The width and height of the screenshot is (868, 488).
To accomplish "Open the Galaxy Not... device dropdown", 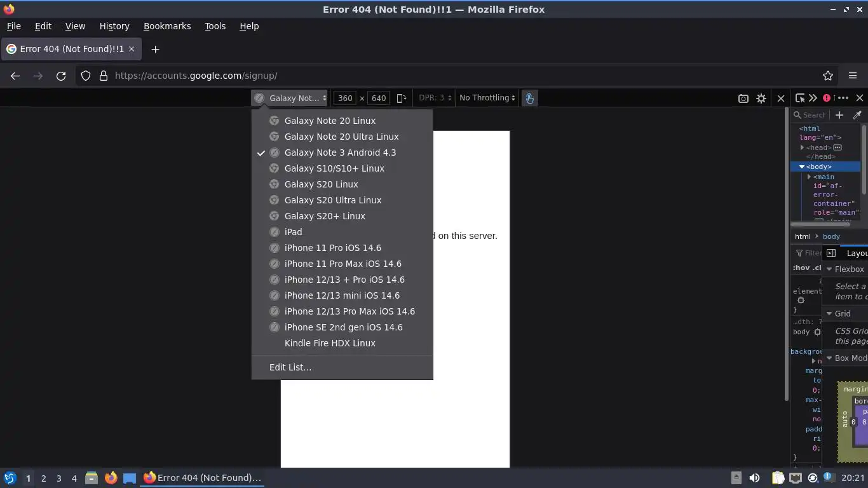I will (289, 98).
